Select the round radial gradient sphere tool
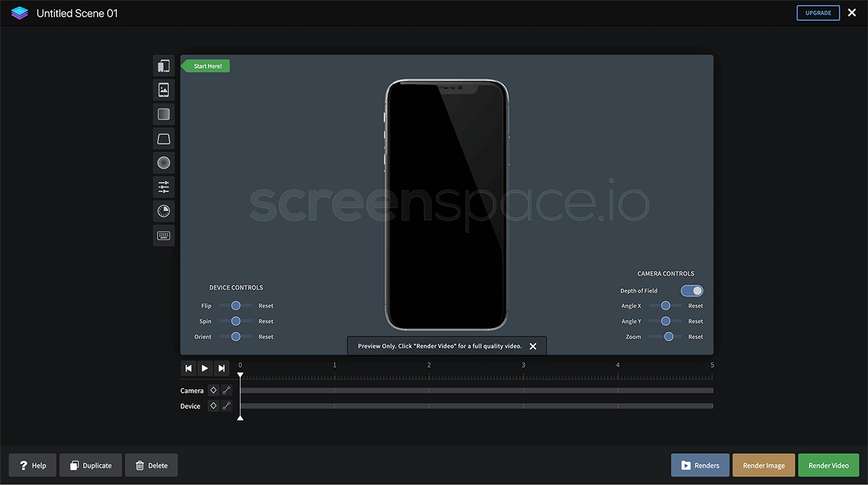Screen dimensions: 868x485 (163, 163)
